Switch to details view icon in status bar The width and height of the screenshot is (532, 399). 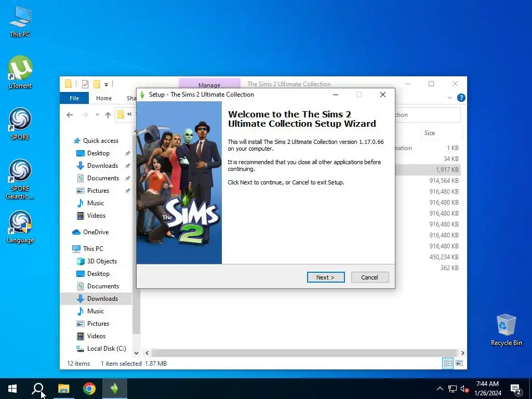(x=448, y=363)
